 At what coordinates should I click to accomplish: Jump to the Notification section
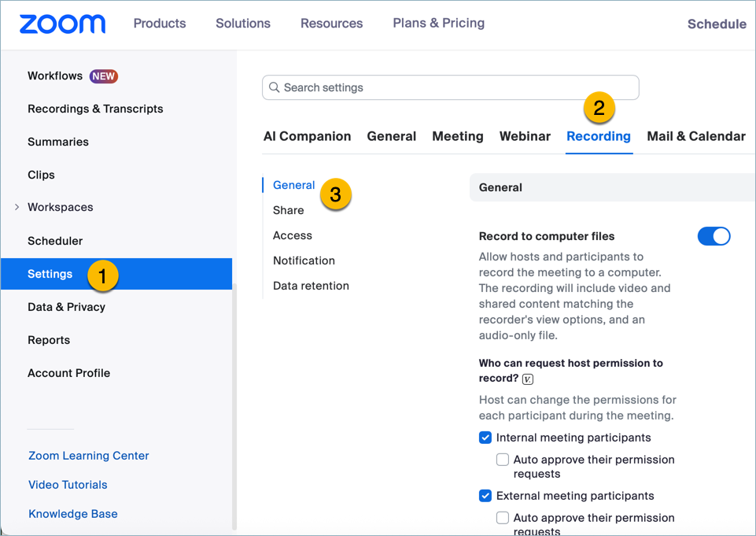tap(304, 261)
